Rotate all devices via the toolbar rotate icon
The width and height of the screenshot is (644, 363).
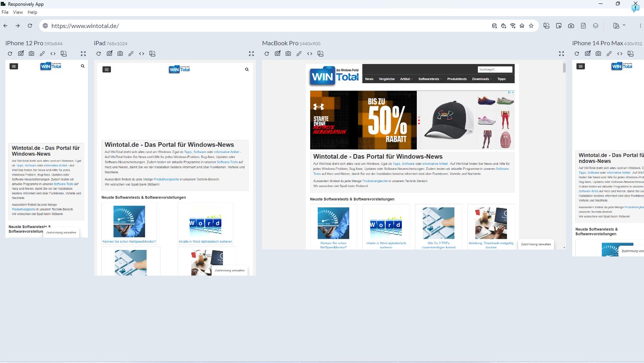pyautogui.click(x=547, y=26)
